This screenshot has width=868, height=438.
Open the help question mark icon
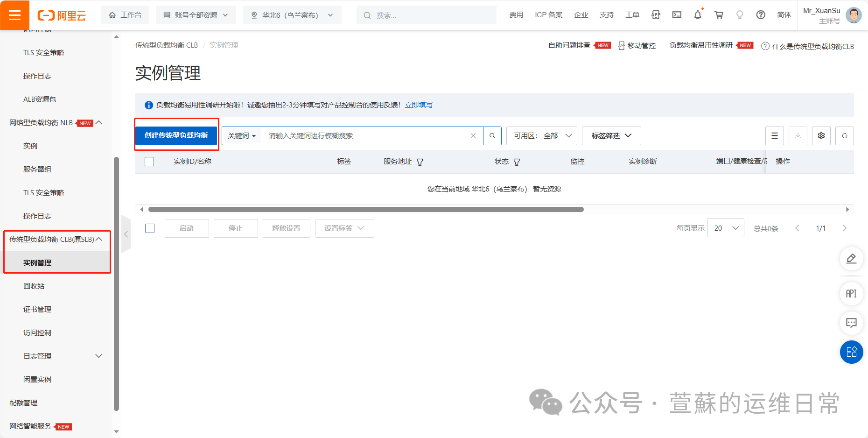[x=761, y=15]
